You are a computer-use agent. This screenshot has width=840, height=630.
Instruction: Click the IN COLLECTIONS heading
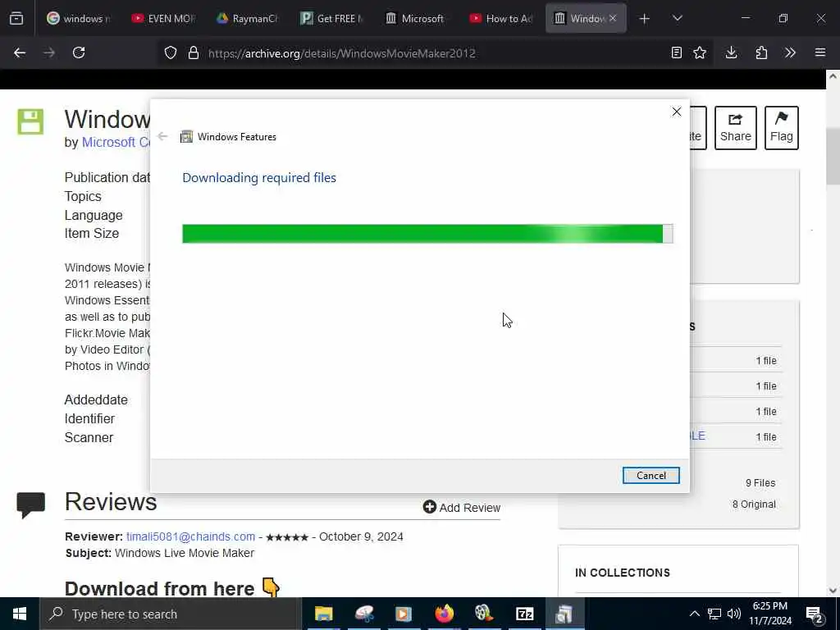[623, 573]
